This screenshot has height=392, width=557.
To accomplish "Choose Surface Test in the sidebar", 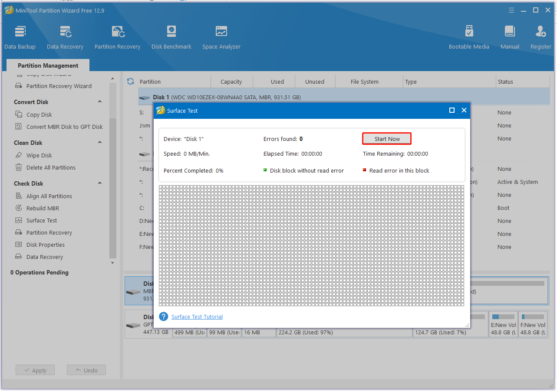I will (42, 220).
